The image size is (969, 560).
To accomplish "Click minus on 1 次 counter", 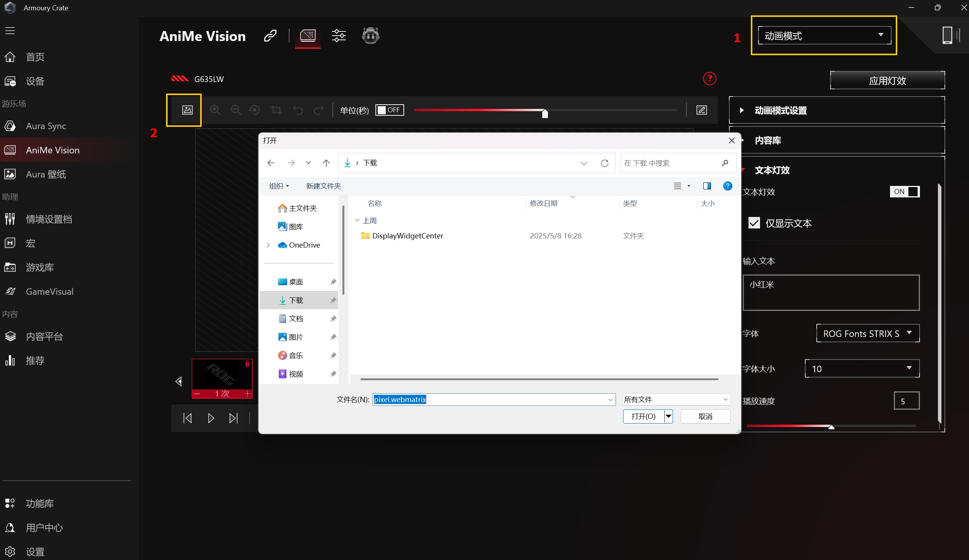I will tap(197, 394).
